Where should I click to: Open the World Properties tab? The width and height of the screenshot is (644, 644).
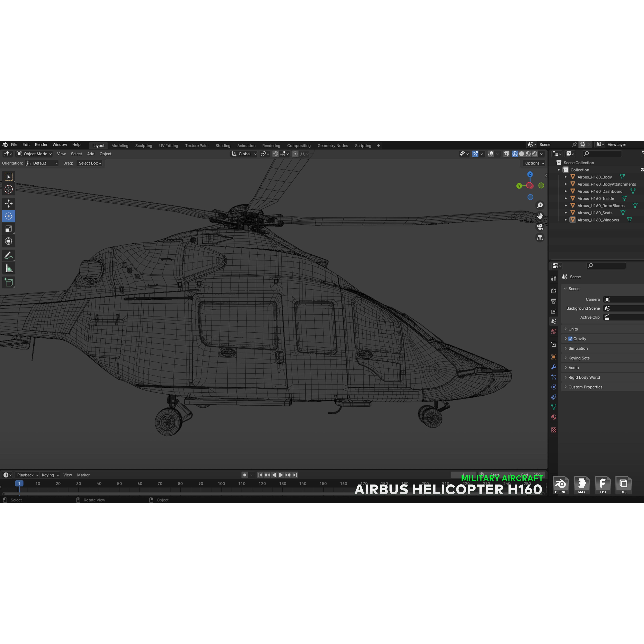coord(554,331)
